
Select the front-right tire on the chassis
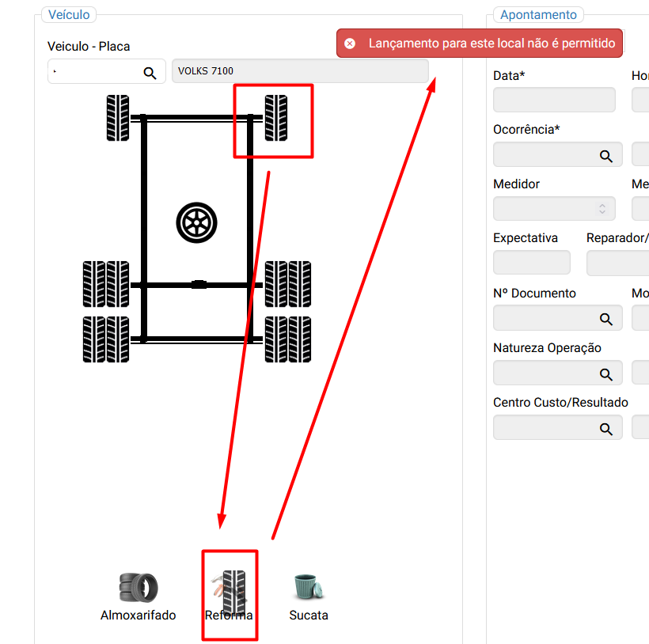tap(276, 118)
